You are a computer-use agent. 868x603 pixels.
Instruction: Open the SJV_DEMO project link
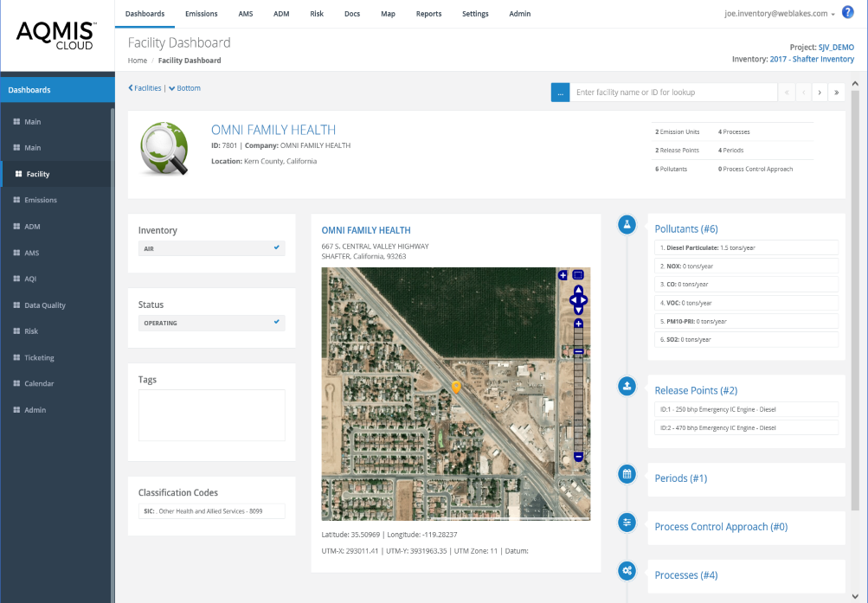836,48
